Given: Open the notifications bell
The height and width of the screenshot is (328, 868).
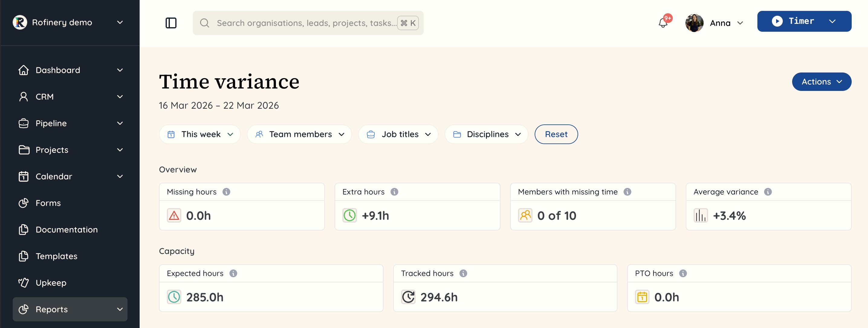Looking at the screenshot, I should point(663,23).
